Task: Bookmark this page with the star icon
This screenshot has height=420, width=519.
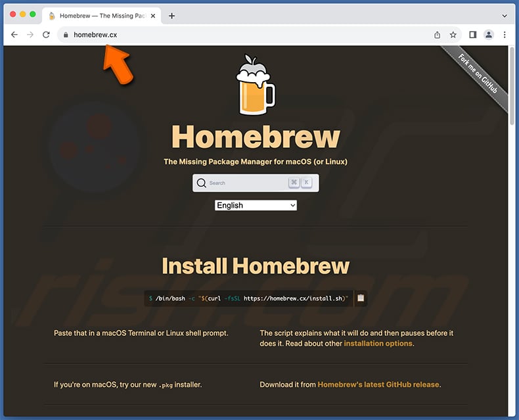Action: (x=453, y=34)
